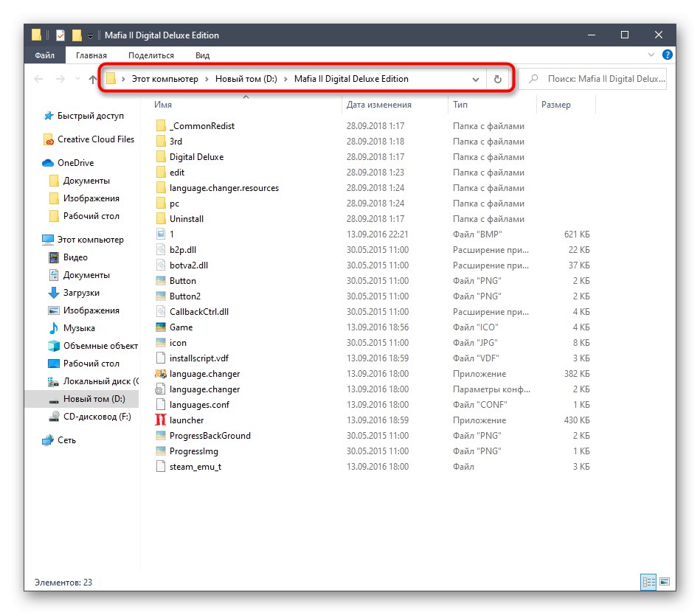700x615 pixels.
Task: Click New folder icon in title bar
Action: click(76, 35)
